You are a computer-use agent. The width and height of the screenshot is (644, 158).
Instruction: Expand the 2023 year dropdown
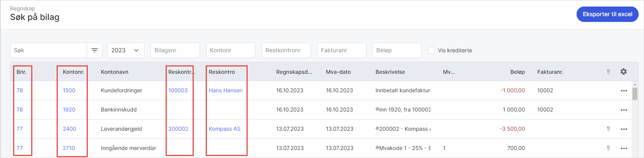pos(126,50)
